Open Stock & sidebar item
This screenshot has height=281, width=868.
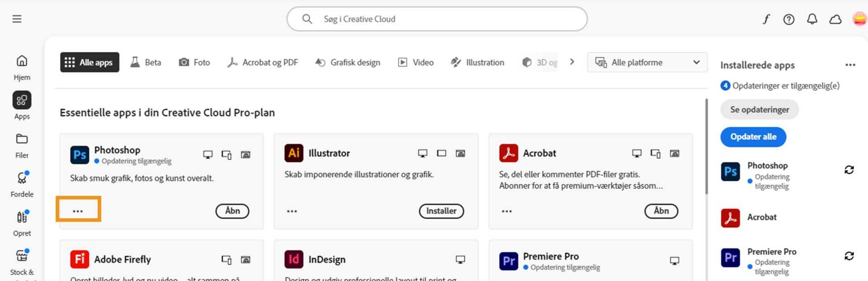(22, 262)
